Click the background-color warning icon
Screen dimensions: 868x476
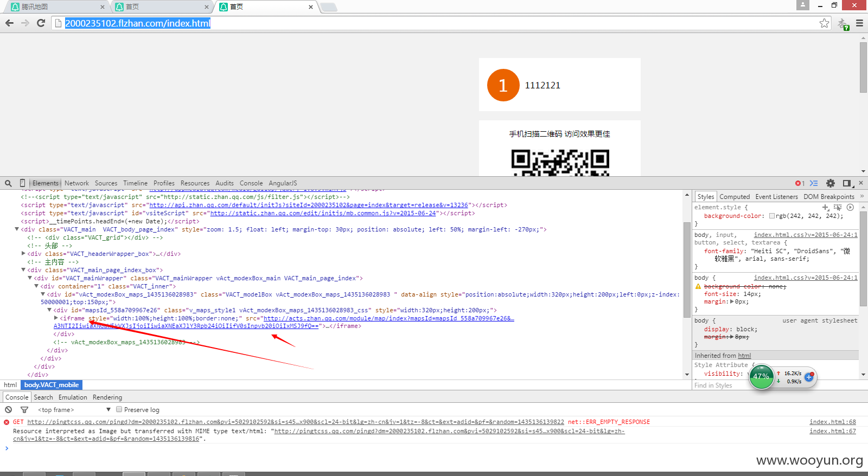click(x=698, y=286)
